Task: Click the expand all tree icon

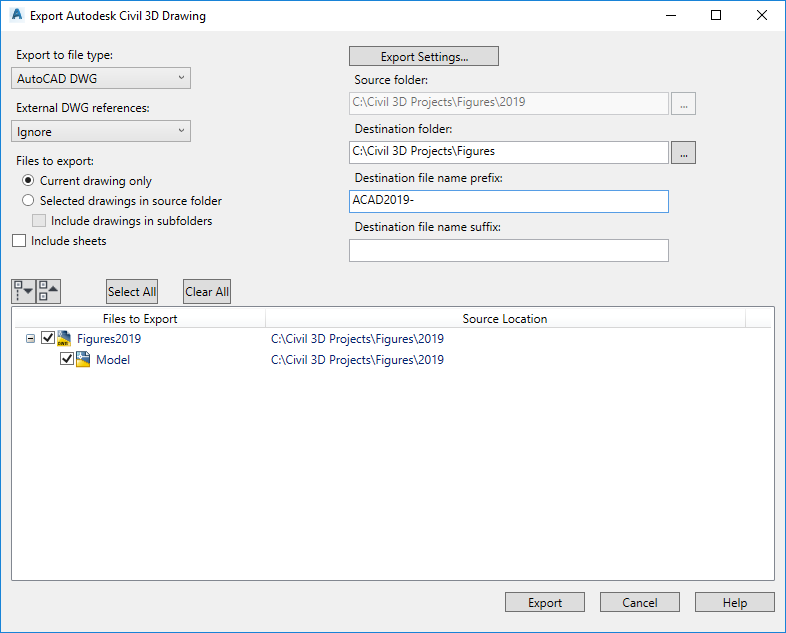Action: [x=24, y=291]
